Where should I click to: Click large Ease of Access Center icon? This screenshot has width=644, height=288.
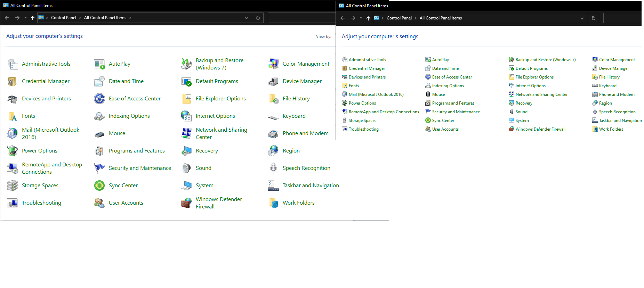coord(99,99)
